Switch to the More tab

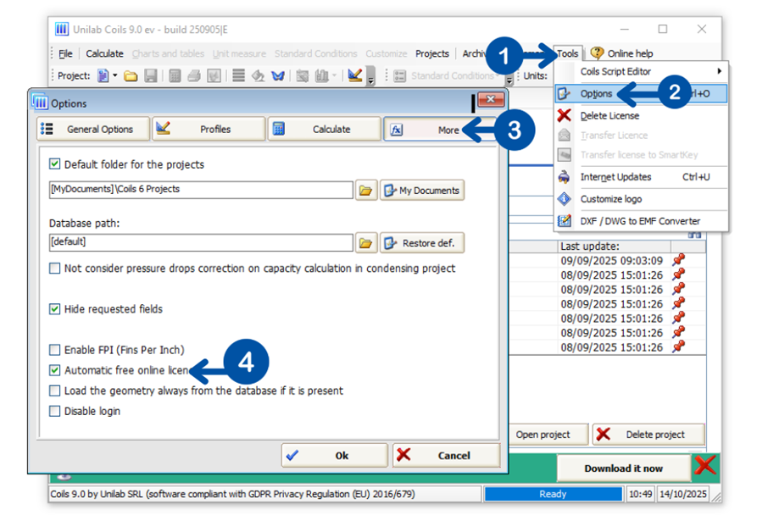point(440,130)
